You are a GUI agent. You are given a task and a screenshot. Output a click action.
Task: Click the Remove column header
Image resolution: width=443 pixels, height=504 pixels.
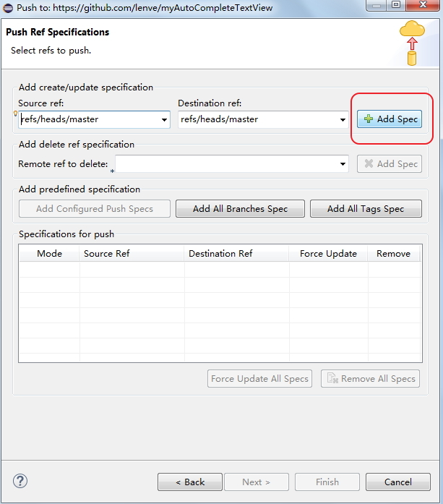[394, 254]
